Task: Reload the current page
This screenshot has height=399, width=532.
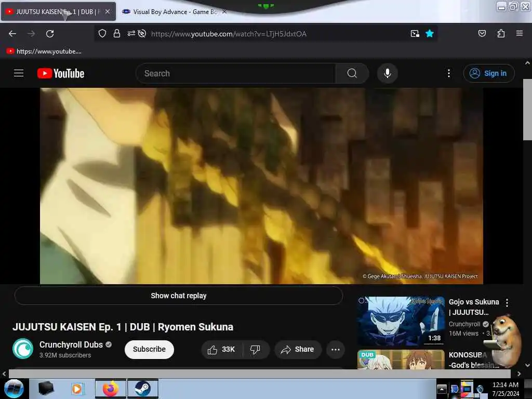Action: [x=50, y=34]
